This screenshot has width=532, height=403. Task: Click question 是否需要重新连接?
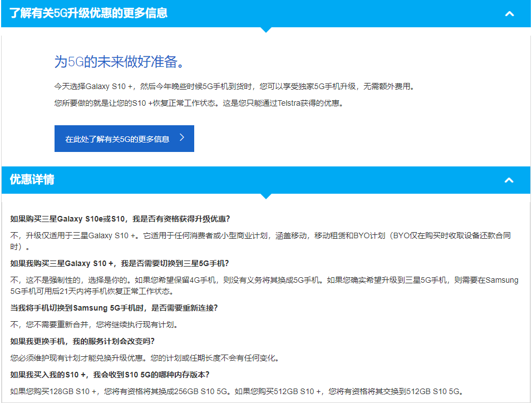point(114,308)
